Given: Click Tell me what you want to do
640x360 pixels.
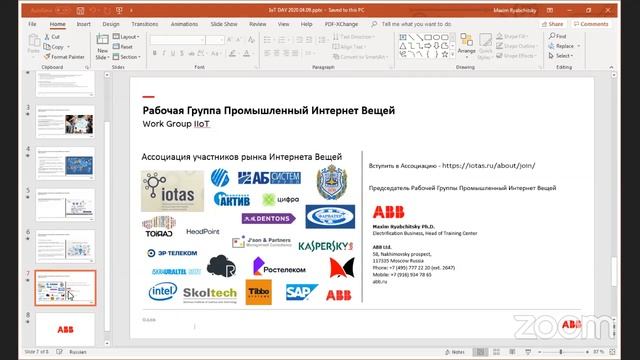Looking at the screenshot, I should click(416, 24).
